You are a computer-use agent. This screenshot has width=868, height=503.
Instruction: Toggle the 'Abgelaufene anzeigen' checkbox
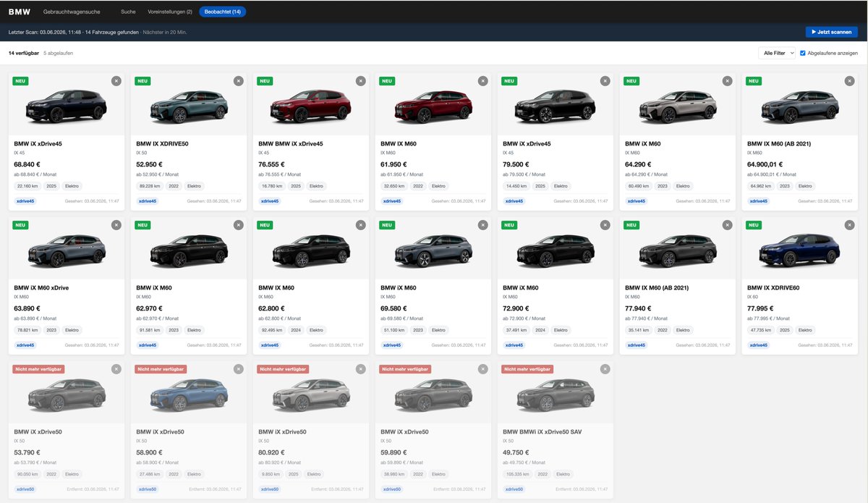(x=803, y=53)
